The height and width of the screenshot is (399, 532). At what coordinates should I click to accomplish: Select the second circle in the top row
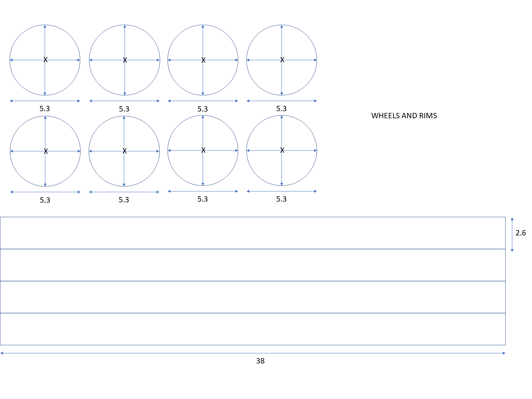pos(124,60)
